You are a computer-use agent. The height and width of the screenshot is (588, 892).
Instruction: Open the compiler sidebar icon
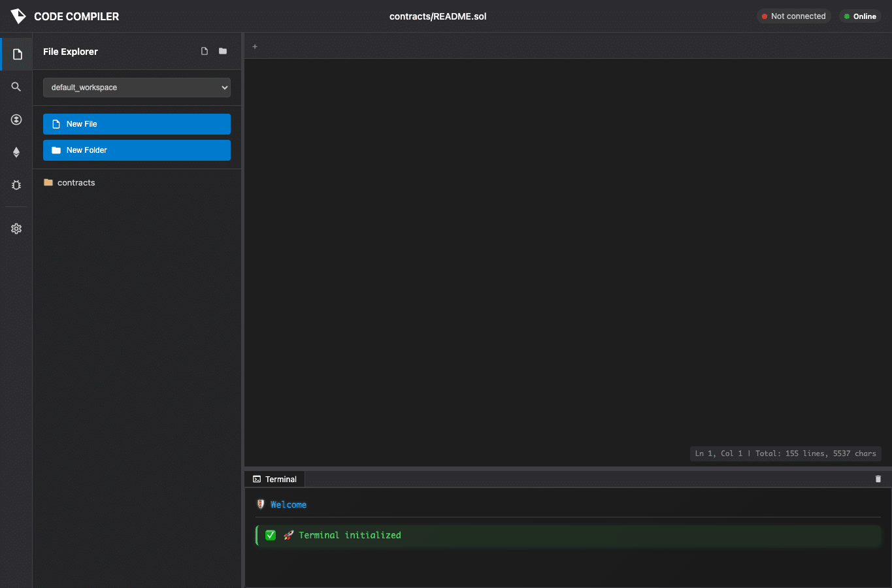[x=16, y=120]
